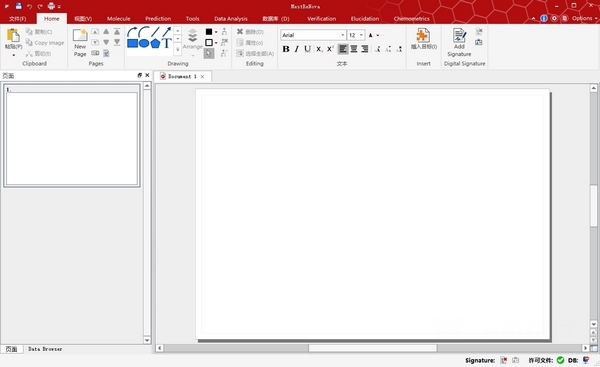Select the straight line drawing tool

tap(155, 32)
